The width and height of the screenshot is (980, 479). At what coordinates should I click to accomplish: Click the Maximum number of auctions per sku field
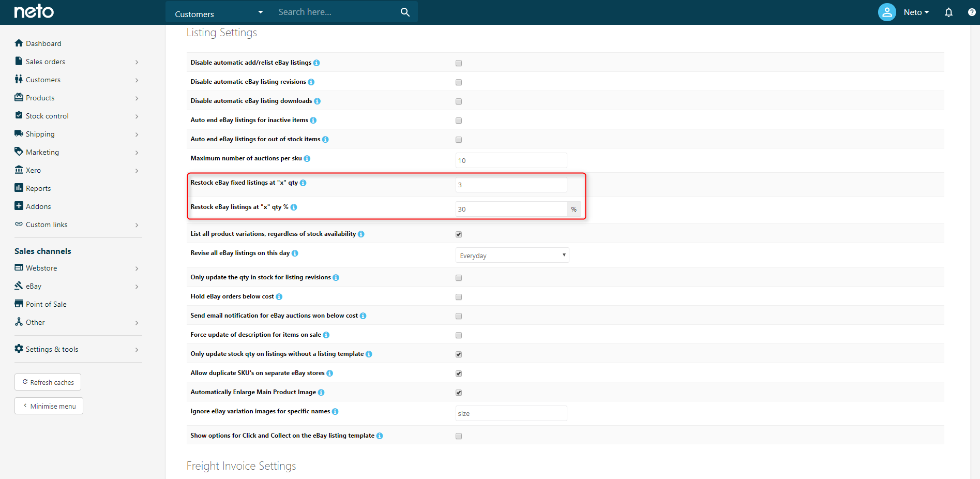click(511, 160)
